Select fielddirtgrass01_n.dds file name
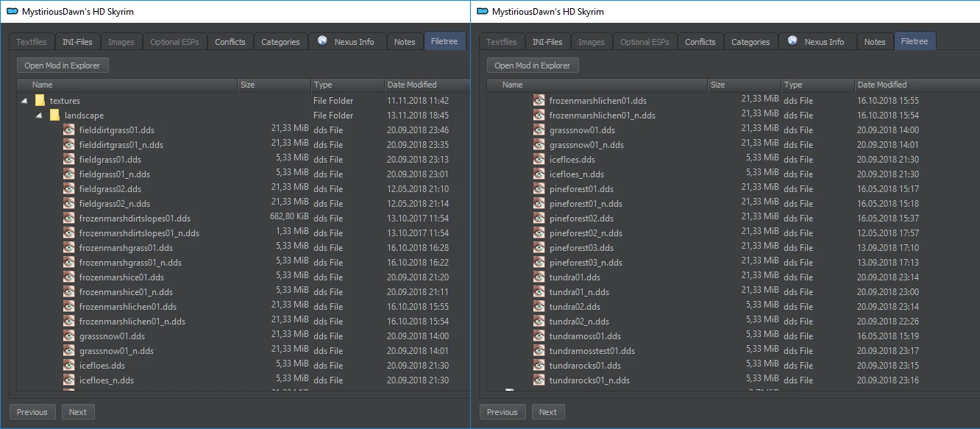The image size is (980, 429). (121, 145)
